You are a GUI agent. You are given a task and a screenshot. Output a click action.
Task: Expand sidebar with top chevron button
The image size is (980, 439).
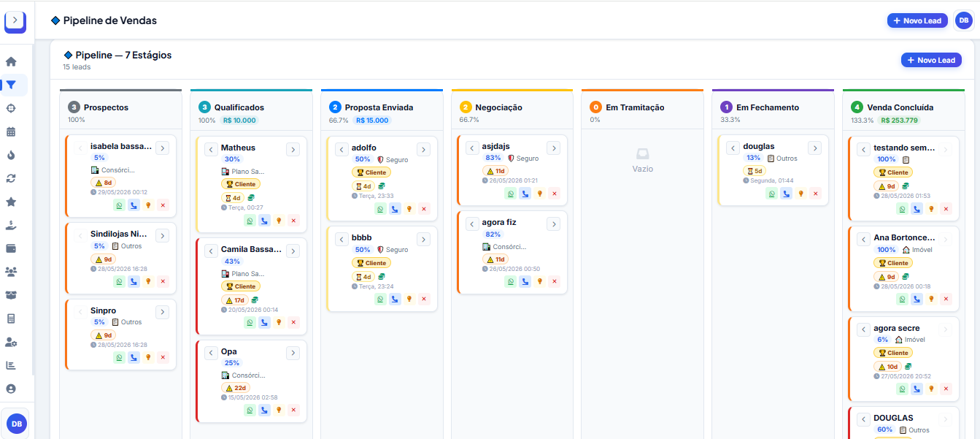15,20
